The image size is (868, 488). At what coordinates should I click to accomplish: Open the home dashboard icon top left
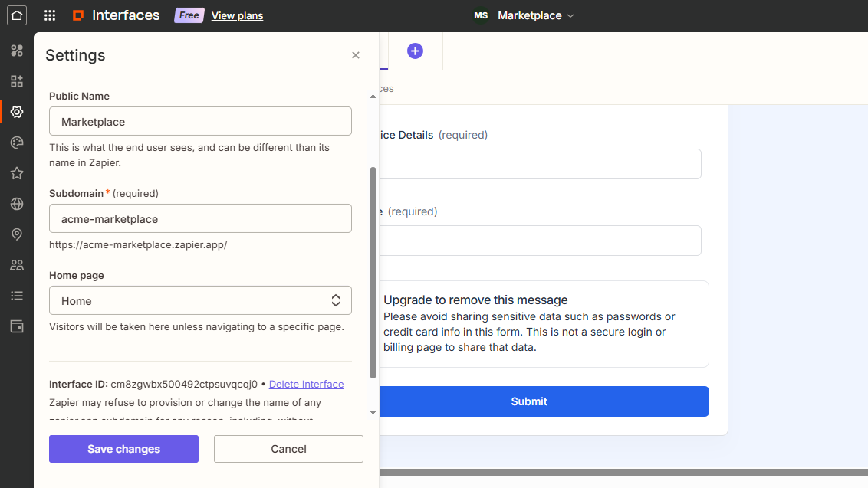(16, 15)
